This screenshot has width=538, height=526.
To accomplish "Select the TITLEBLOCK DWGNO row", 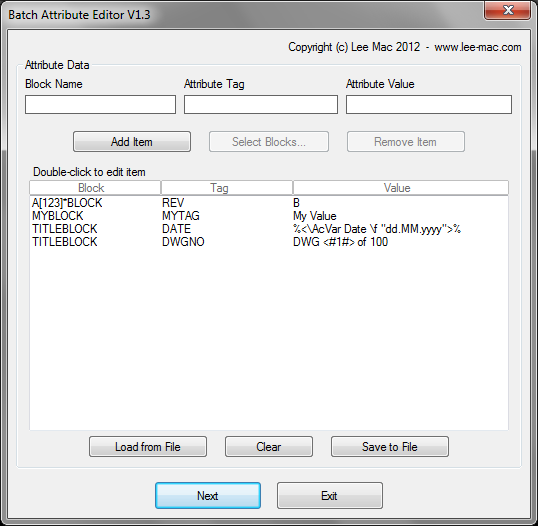I will 269,242.
